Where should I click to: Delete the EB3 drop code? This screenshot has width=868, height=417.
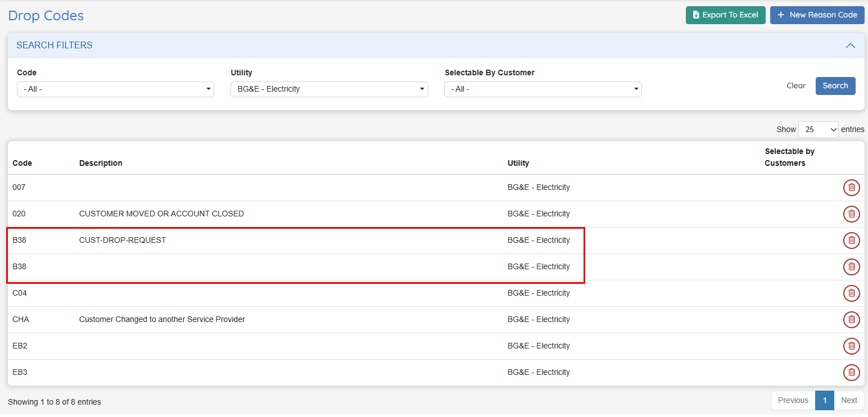pos(851,373)
